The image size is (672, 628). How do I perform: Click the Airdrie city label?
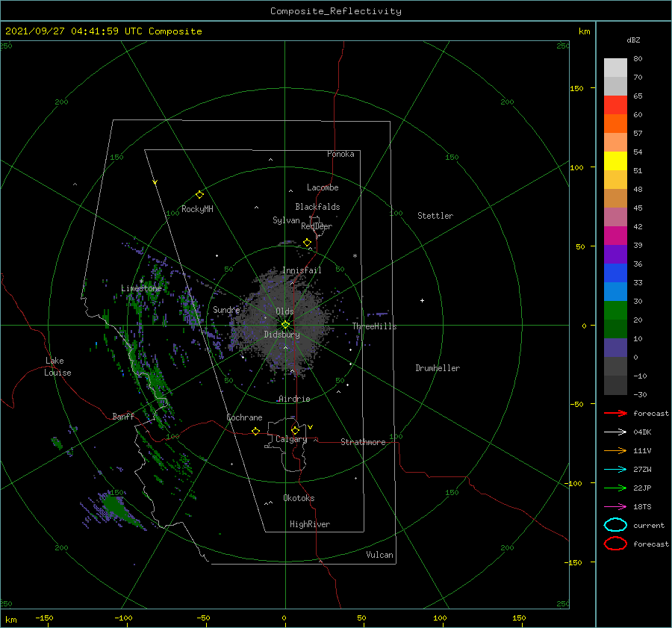click(294, 399)
